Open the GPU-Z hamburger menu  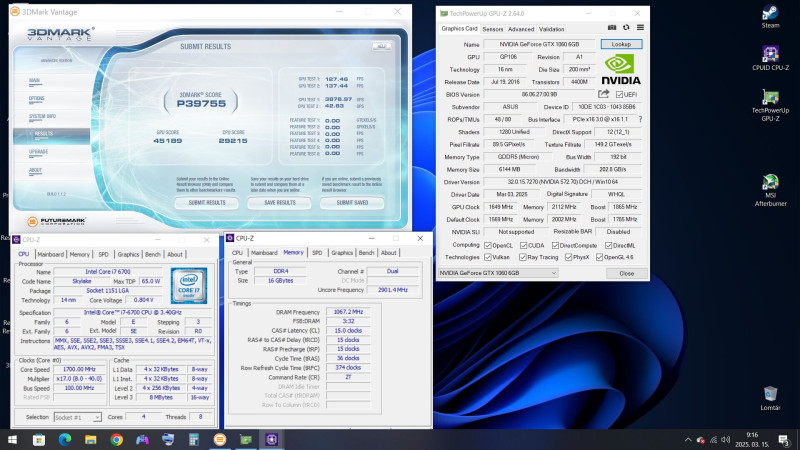coord(640,28)
